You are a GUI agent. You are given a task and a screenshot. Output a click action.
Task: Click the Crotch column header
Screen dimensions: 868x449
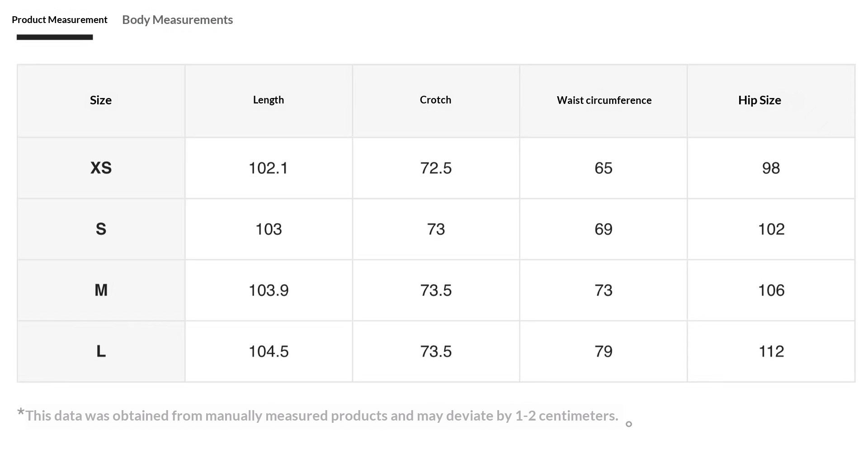[435, 100]
